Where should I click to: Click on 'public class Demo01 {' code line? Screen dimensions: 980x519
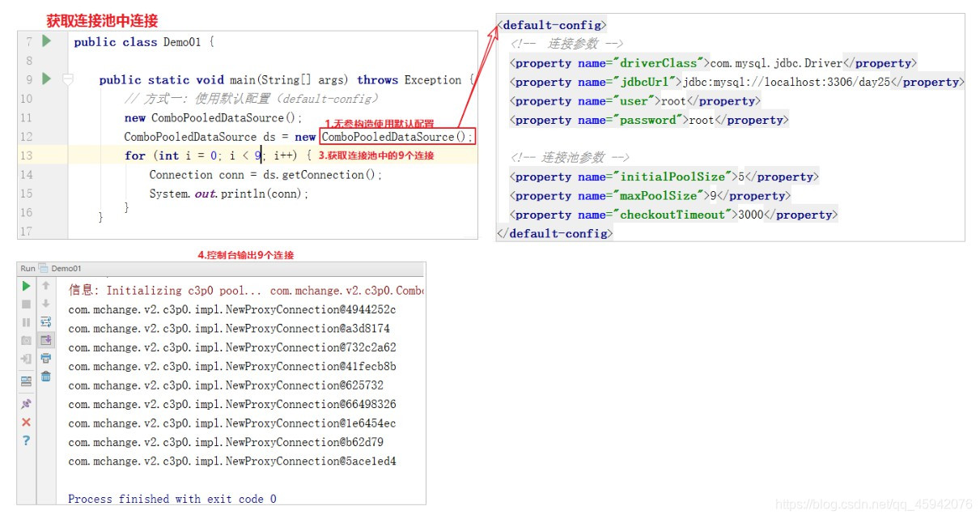tap(144, 42)
